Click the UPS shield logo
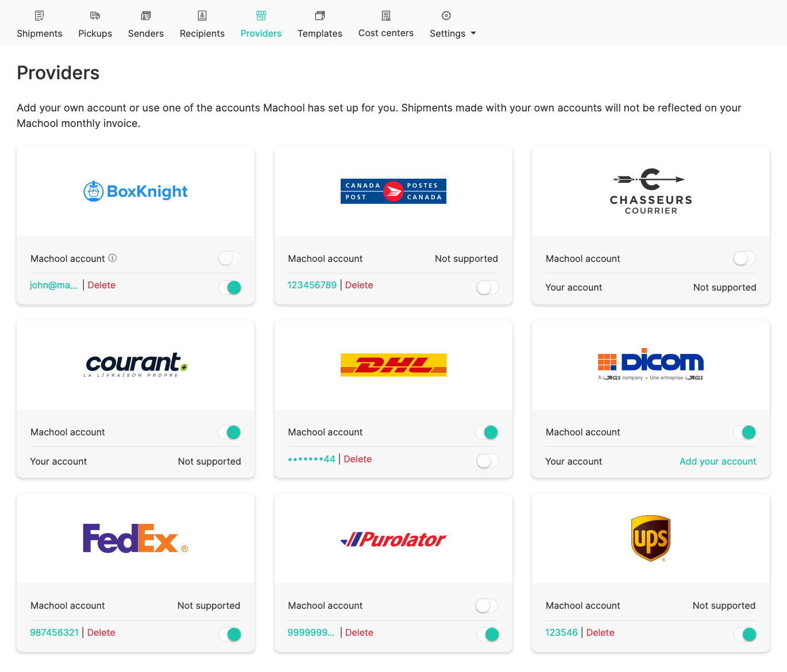Screen dimensions: 787x672 pos(651,538)
